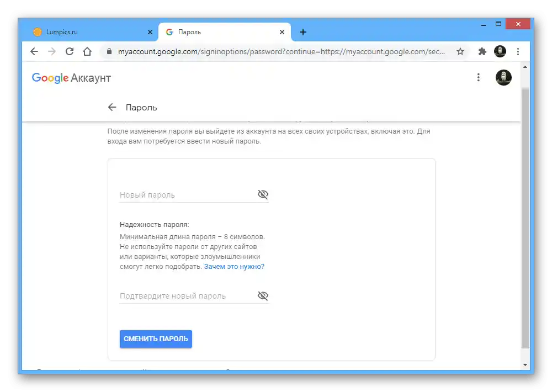Open the browser home page

point(87,51)
